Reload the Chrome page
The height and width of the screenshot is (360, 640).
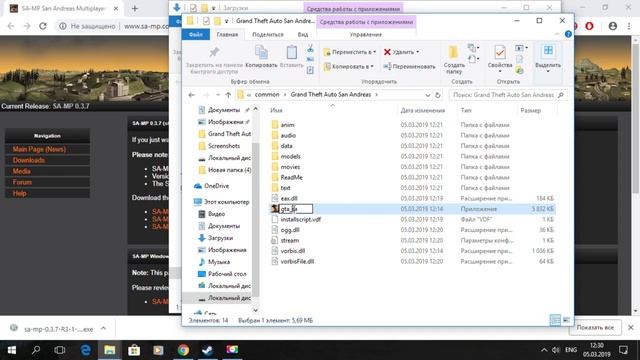tap(43, 26)
